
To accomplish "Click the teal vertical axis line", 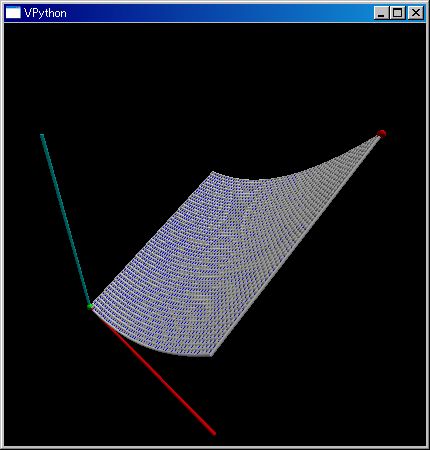I will pyautogui.click(x=65, y=220).
